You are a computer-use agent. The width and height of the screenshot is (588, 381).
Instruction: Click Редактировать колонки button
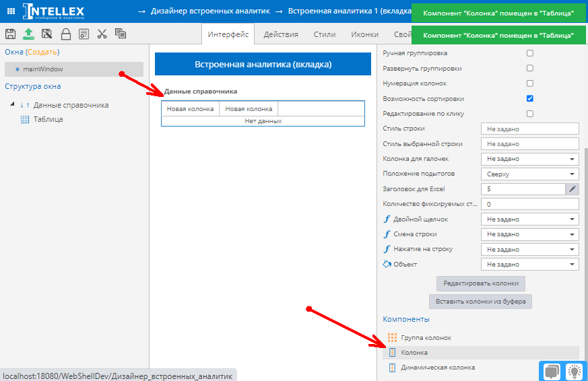pyautogui.click(x=481, y=283)
